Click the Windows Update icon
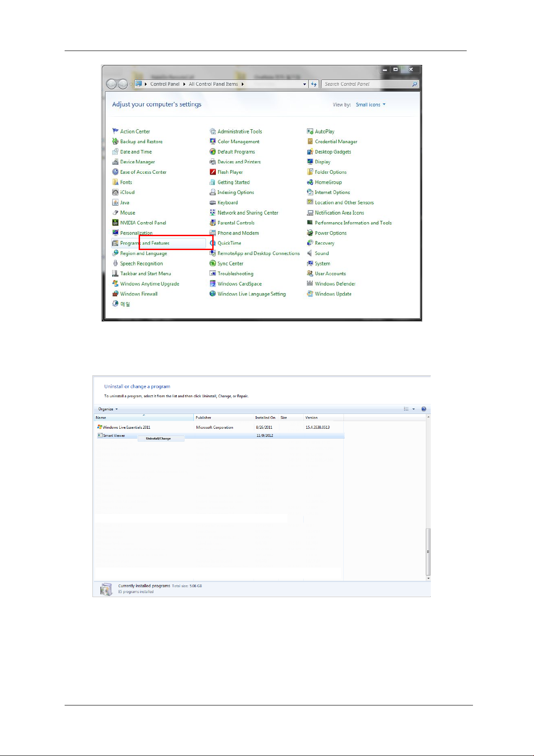Screen dimensions: 534x756 [x=310, y=294]
